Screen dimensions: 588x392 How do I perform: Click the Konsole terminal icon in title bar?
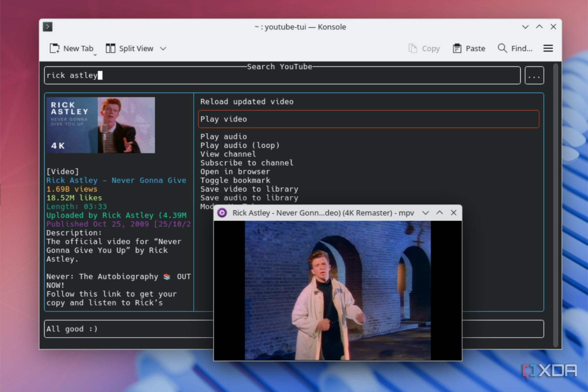(48, 27)
